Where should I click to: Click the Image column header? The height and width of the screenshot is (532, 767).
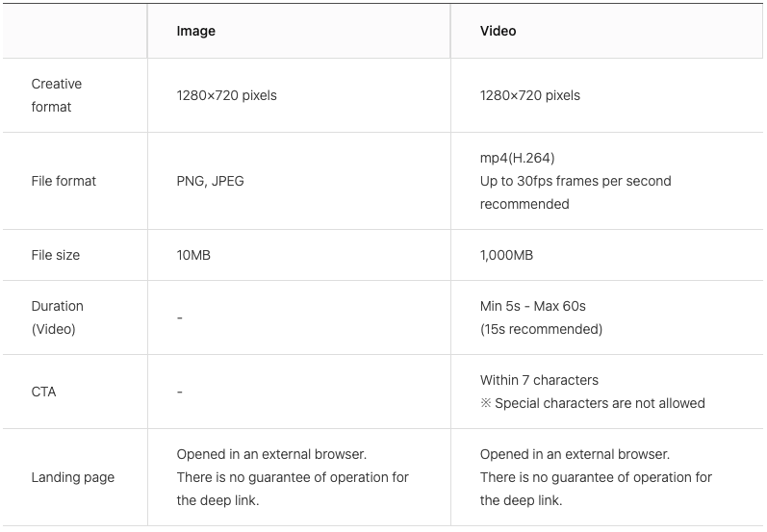(195, 31)
